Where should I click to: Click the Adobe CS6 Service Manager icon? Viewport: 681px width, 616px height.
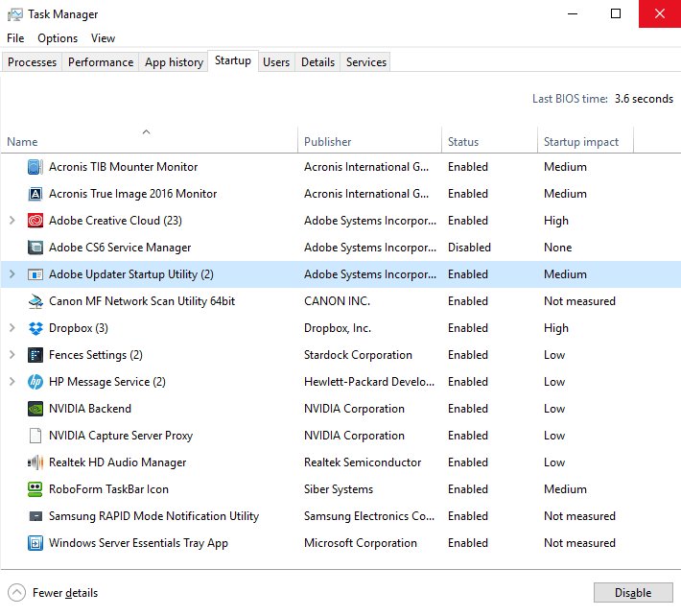[x=35, y=248]
